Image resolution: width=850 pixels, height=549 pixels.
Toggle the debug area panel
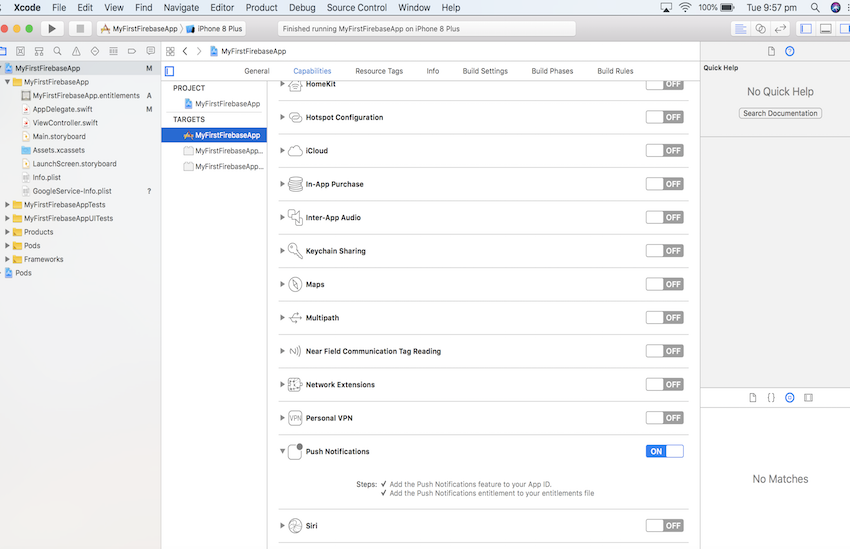(826, 29)
